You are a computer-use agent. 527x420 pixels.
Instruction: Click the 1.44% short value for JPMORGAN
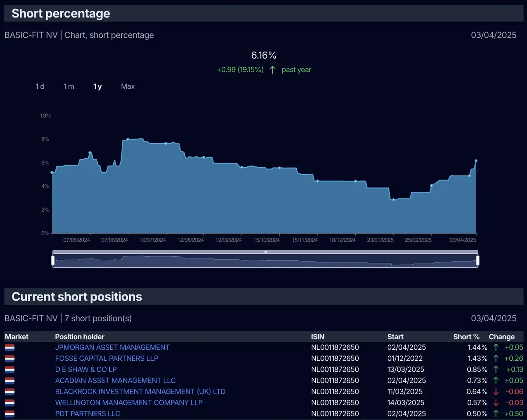point(477,347)
